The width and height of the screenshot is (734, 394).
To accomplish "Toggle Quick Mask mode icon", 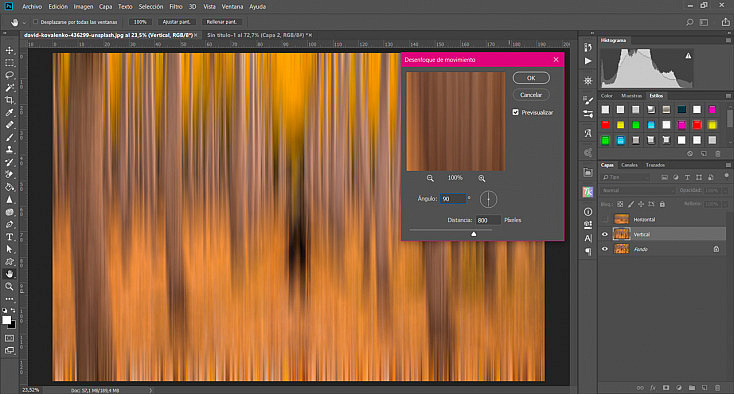I will pyautogui.click(x=9, y=338).
